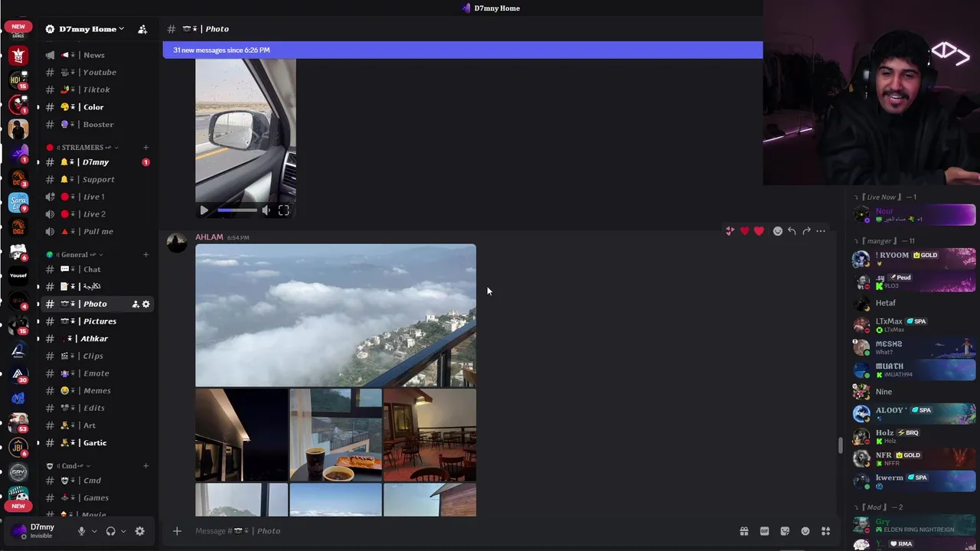Open the video in fullscreen
The width and height of the screenshot is (980, 551).
[x=283, y=210]
